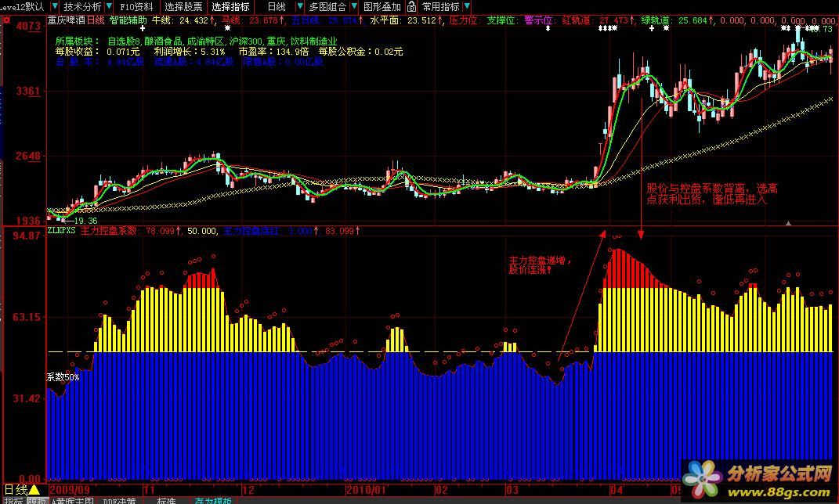The width and height of the screenshot is (839, 504).
Task: Select the 日线 period in the toolbar
Action: point(277,6)
